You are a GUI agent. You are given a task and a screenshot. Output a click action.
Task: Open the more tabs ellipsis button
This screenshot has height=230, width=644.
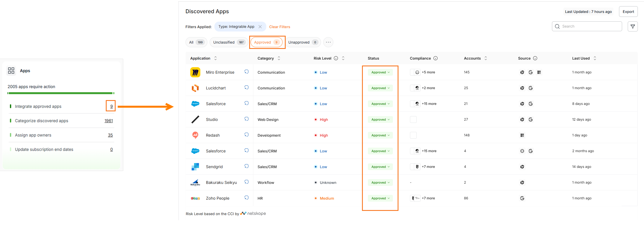click(328, 42)
